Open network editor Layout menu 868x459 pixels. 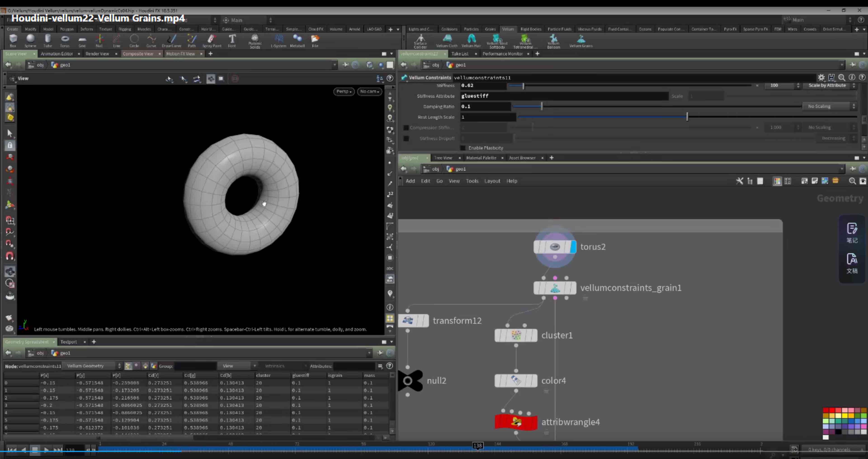(492, 181)
